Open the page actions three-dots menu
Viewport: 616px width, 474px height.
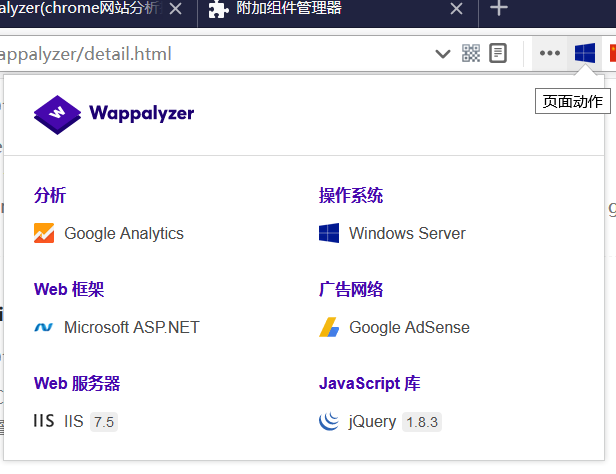click(x=550, y=53)
